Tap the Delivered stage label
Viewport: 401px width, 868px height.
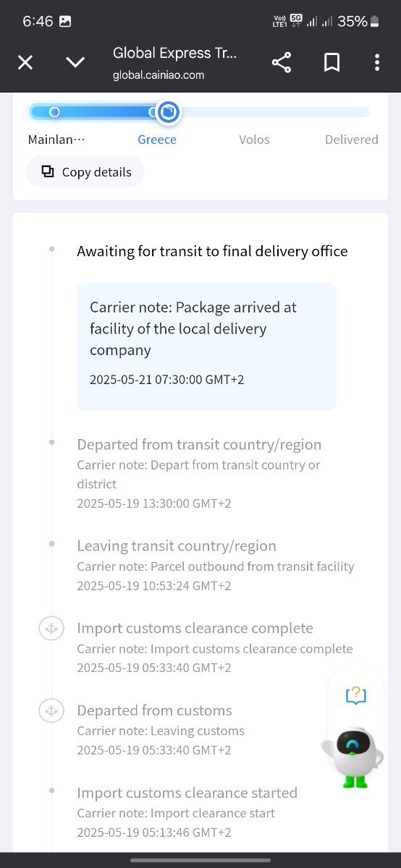[x=351, y=140]
